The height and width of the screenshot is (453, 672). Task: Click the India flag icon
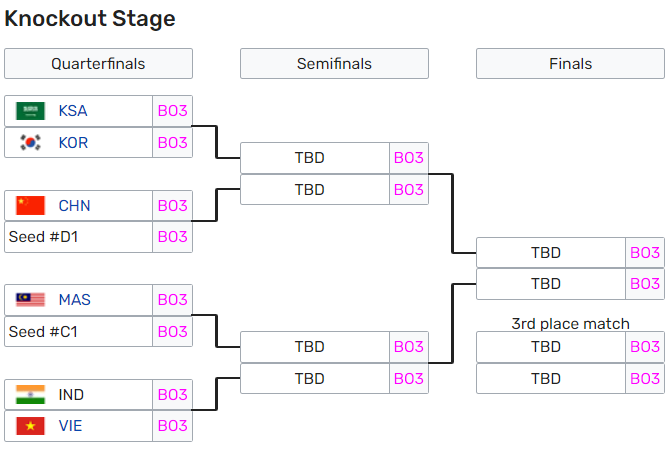tap(30, 394)
